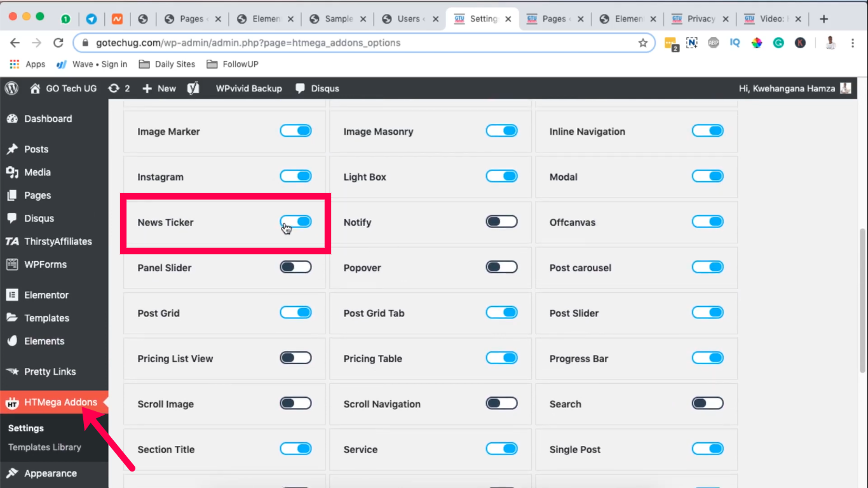Click the Chrome profile avatar
Screen dimensions: 868x488
click(830, 43)
